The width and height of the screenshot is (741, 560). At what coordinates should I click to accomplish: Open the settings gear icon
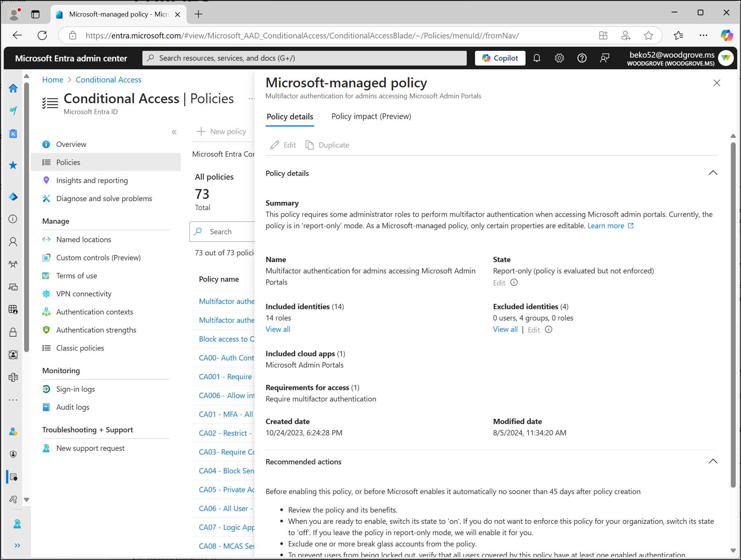pos(559,58)
